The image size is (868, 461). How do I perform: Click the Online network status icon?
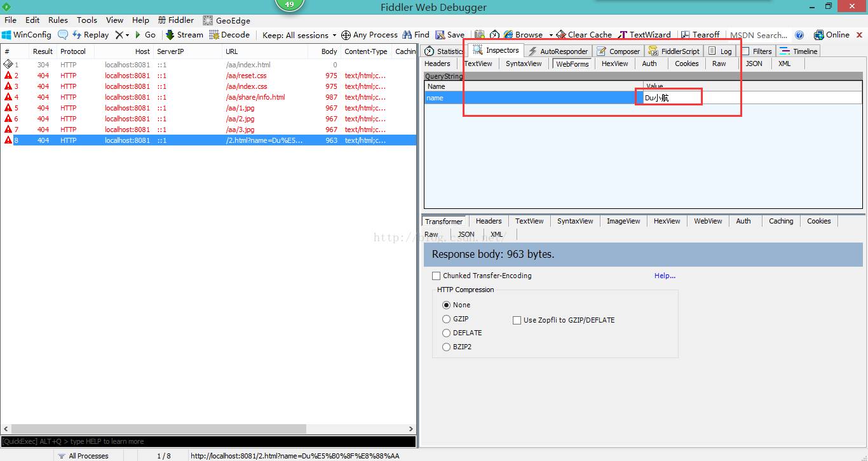819,35
